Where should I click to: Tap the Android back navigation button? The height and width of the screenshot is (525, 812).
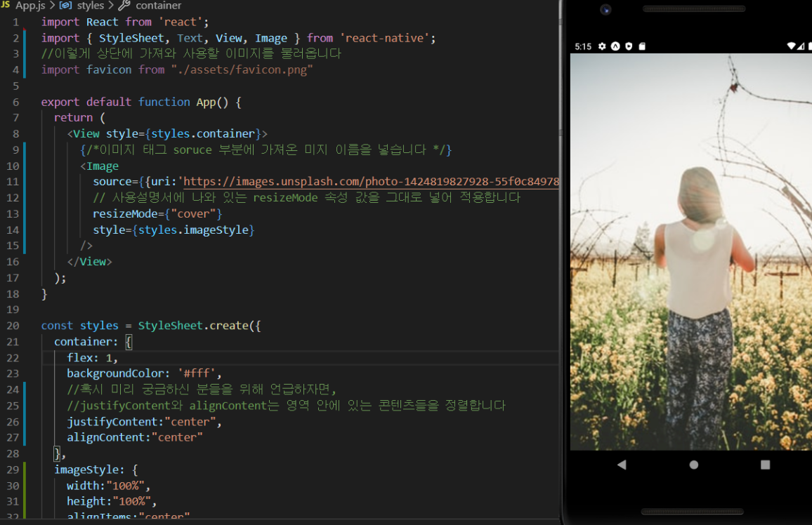point(622,465)
